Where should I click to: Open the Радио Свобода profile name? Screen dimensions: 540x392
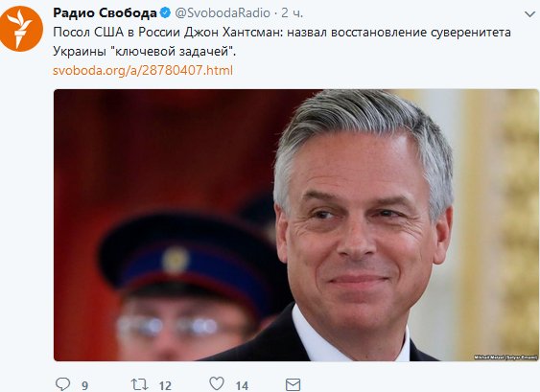click(105, 13)
